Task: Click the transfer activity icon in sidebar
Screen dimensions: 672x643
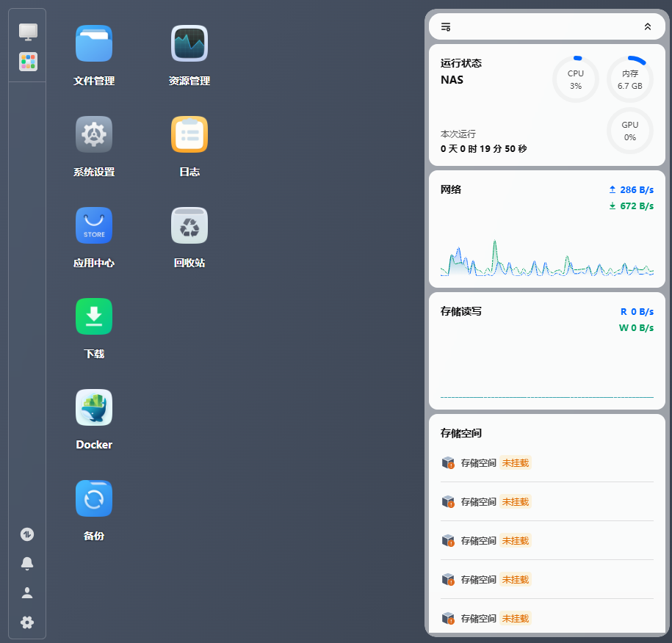Action: (x=27, y=534)
